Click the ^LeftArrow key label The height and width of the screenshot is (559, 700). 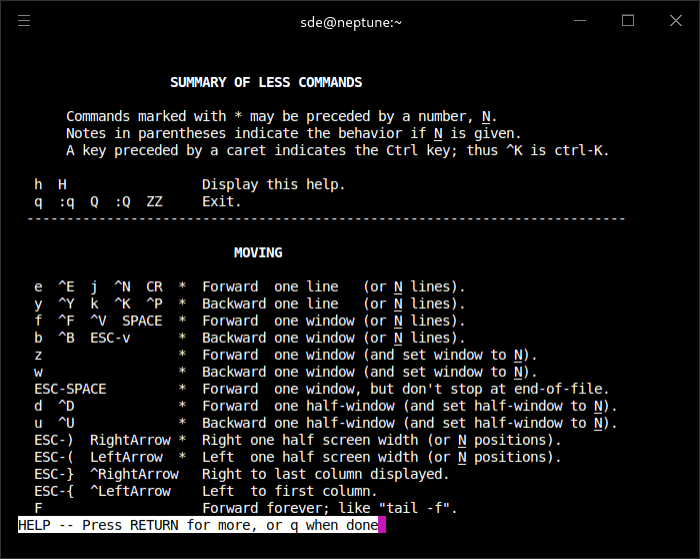130,491
